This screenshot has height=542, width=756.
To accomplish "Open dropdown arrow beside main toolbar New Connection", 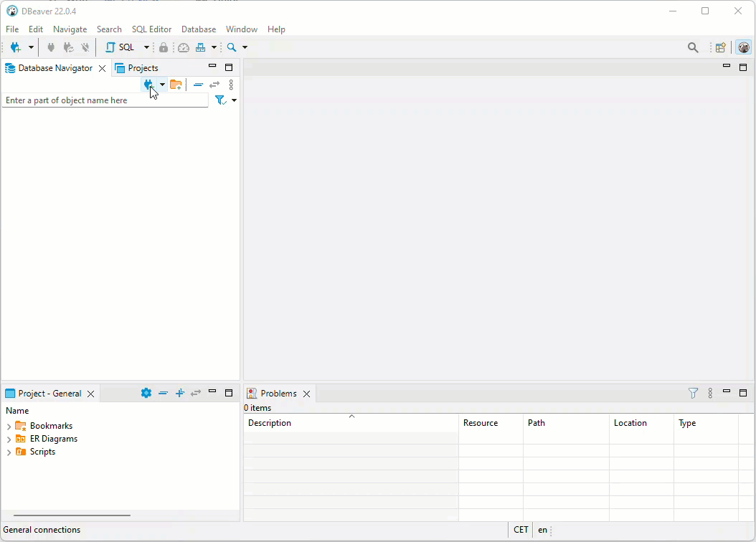I will (x=31, y=47).
